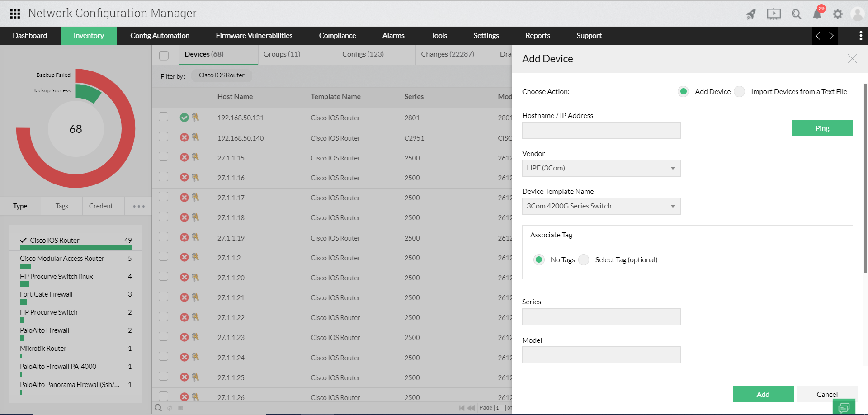
Task: Open the vertical three-dot menu
Action: (860, 36)
